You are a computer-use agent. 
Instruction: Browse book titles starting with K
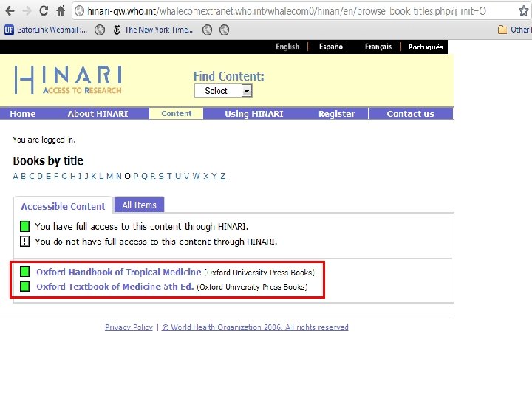tap(94, 176)
